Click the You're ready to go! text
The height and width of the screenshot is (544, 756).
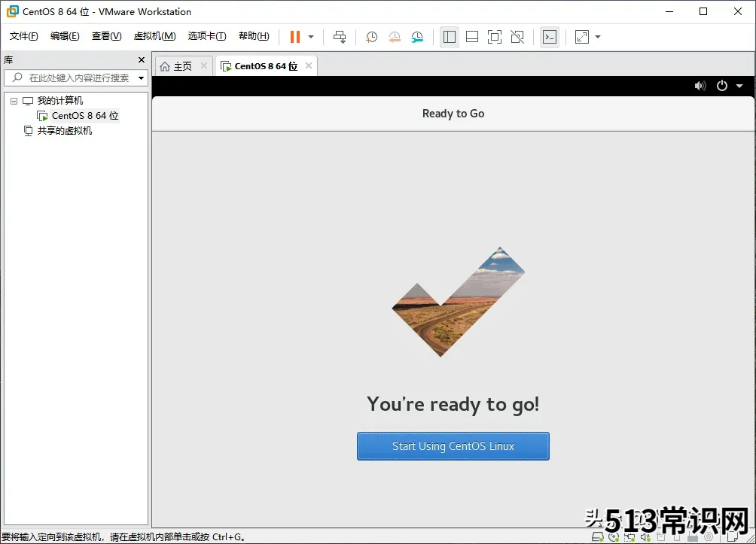pos(453,404)
